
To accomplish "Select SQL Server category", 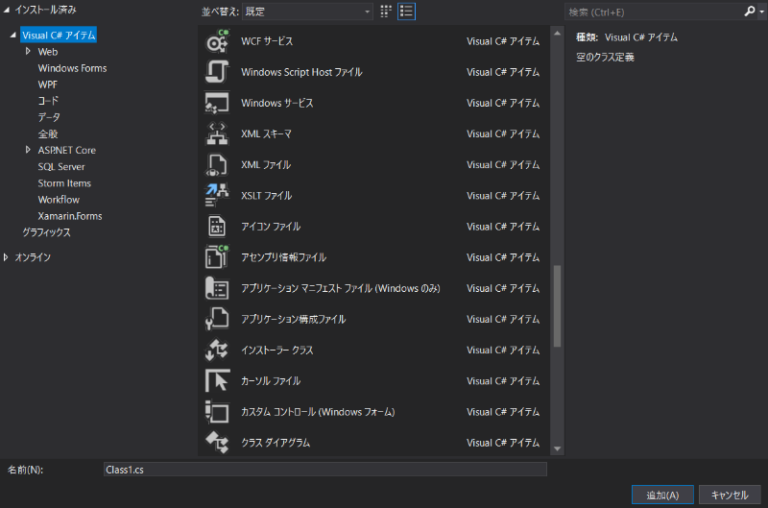I will coord(61,167).
